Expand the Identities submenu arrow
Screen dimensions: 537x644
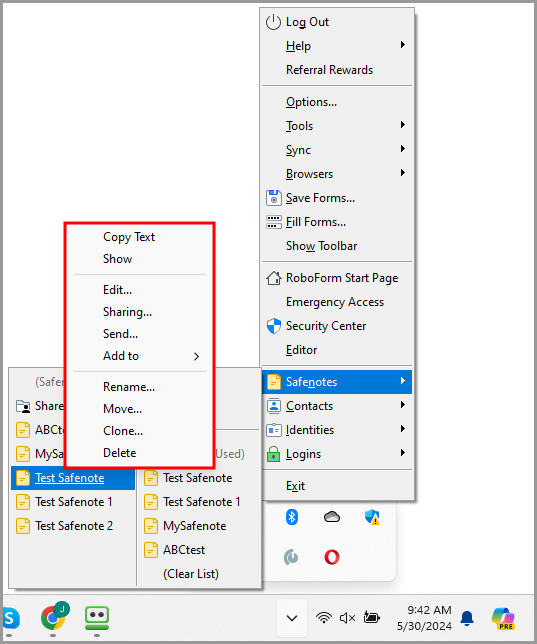(x=403, y=429)
